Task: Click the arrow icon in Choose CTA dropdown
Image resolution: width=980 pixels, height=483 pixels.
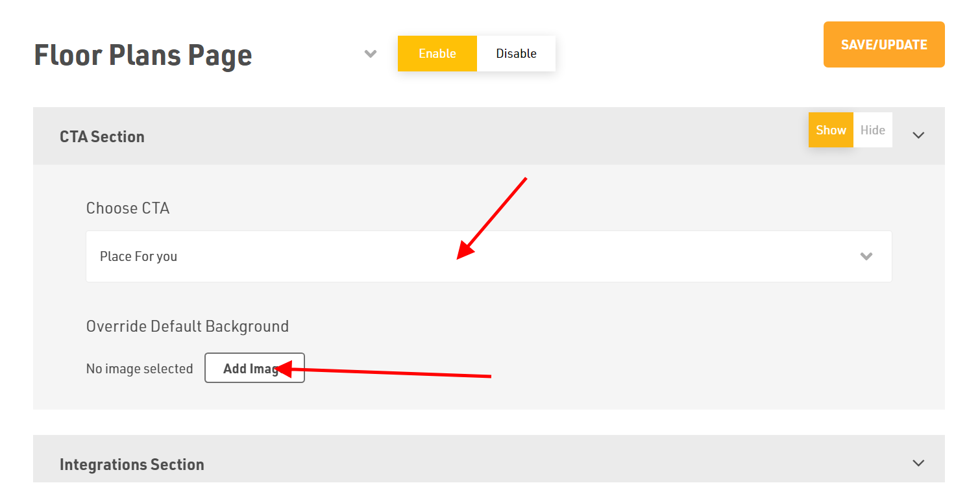Action: (x=866, y=256)
